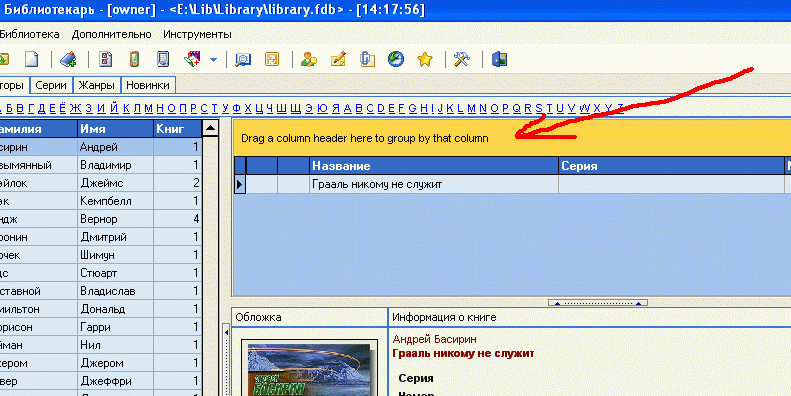This screenshot has width=791, height=396.
Task: Sort books by the Название column header
Action: [x=434, y=165]
